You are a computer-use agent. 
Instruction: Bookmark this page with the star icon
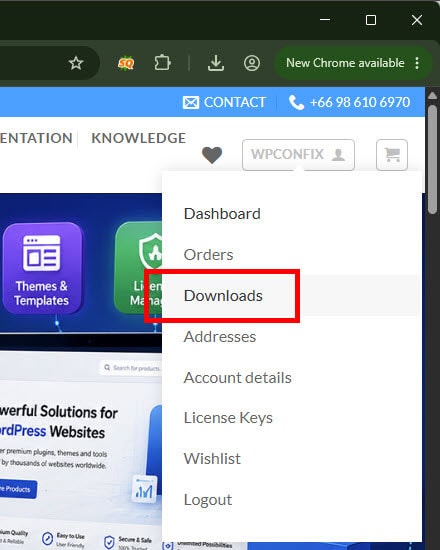76,63
